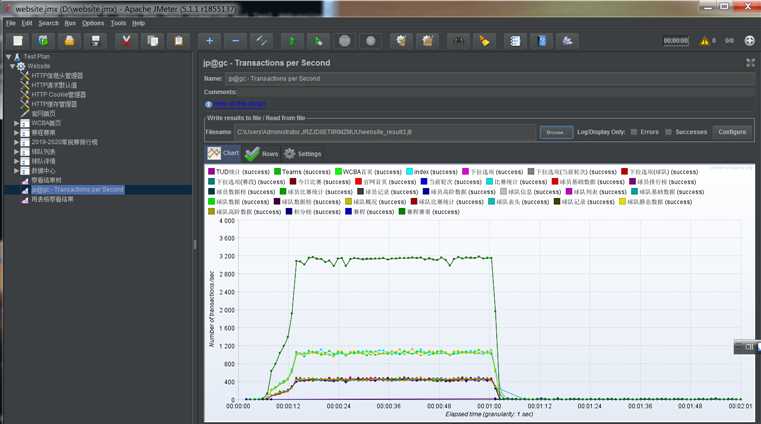Open the blue help link under Comments
Screen dimensions: 761x424
click(239, 104)
